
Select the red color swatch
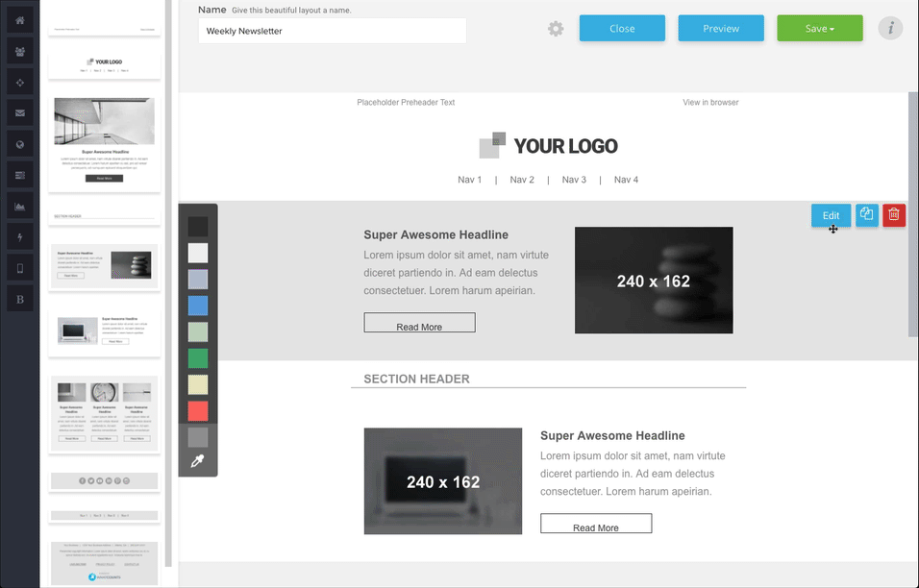point(197,411)
